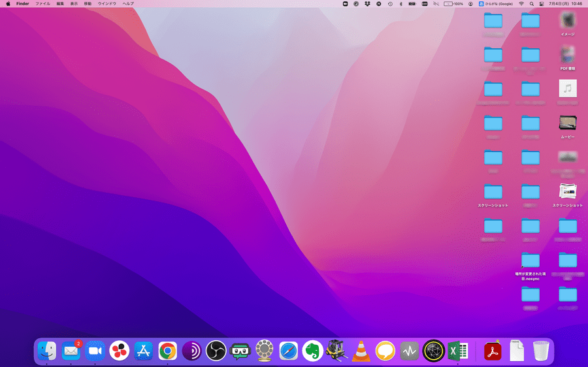This screenshot has width=588, height=367.
Task: Open OBS Studio in the Dock
Action: coord(216,351)
